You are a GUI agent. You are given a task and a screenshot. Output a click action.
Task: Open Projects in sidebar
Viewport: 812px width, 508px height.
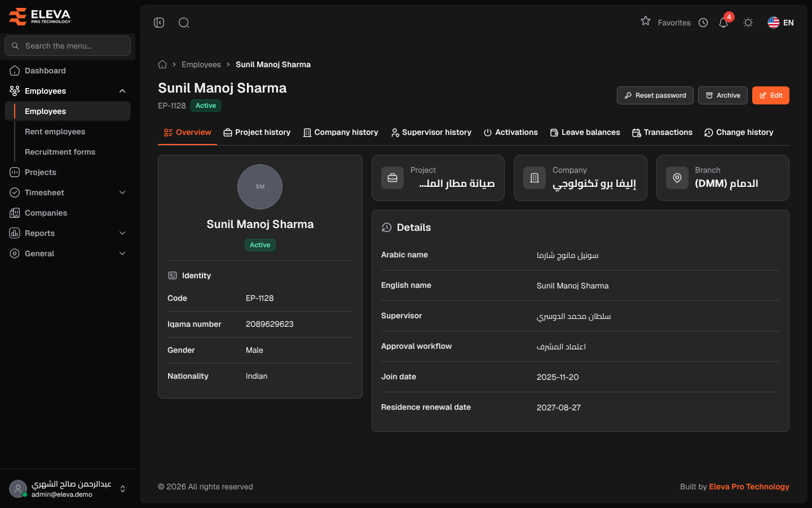click(x=68, y=172)
